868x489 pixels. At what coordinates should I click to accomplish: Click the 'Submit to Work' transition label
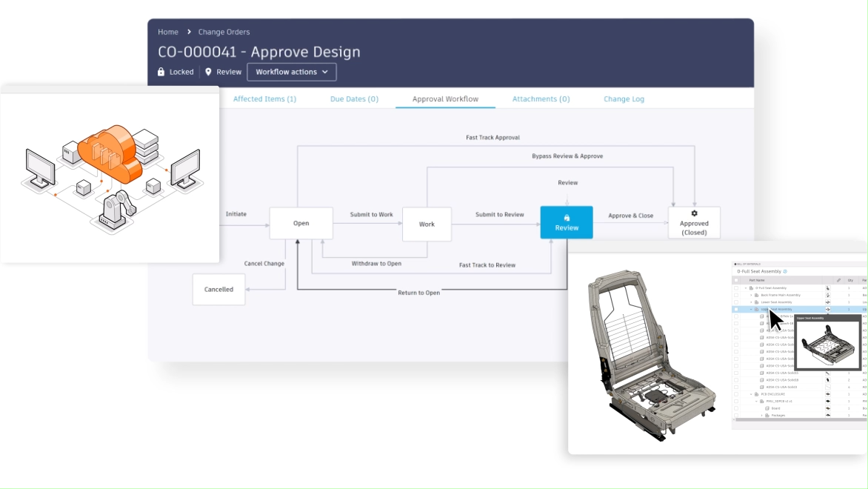(x=372, y=214)
